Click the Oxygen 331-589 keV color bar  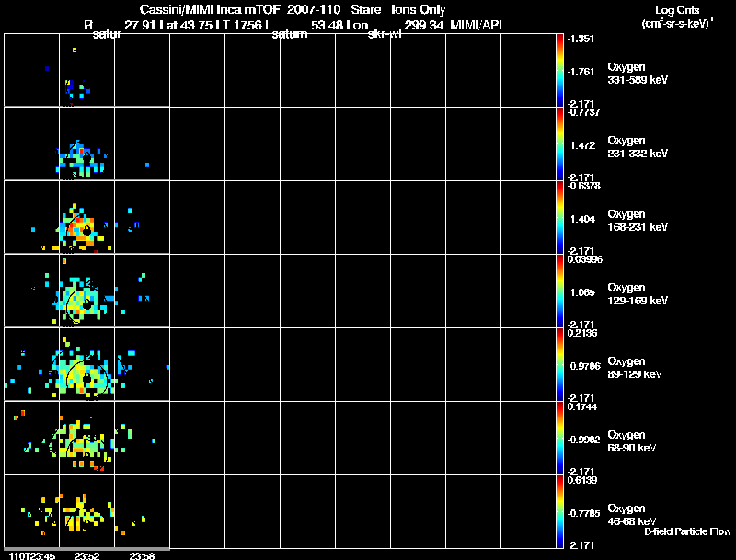click(559, 70)
